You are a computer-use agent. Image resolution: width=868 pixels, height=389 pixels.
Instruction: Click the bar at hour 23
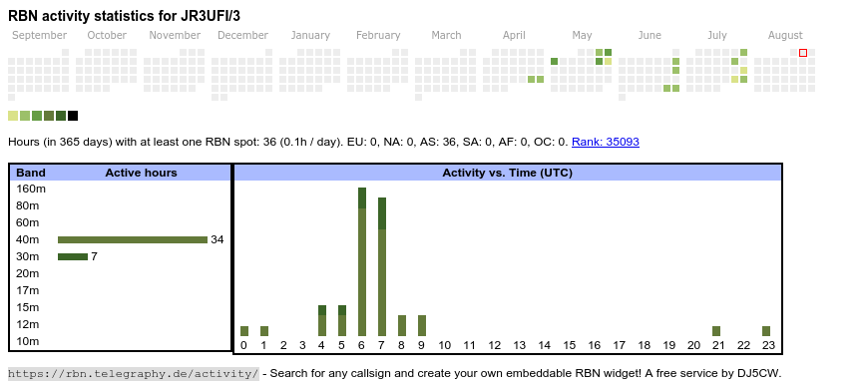click(766, 331)
